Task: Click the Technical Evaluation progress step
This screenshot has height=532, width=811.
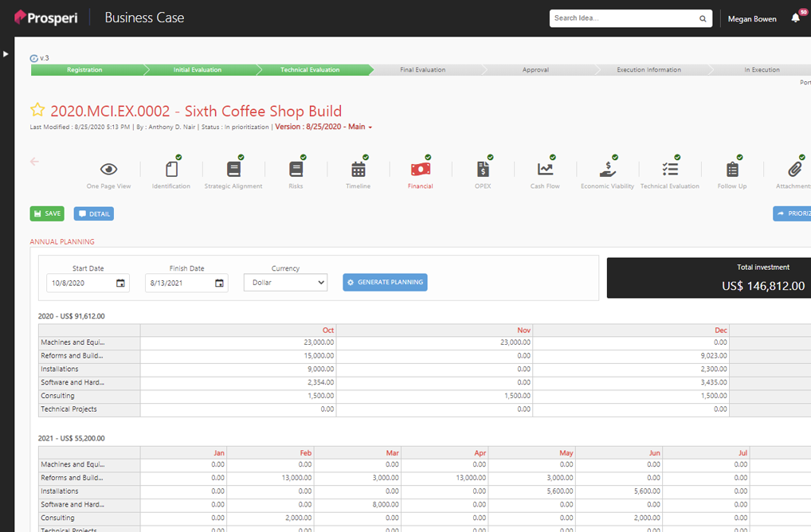Action: click(310, 70)
